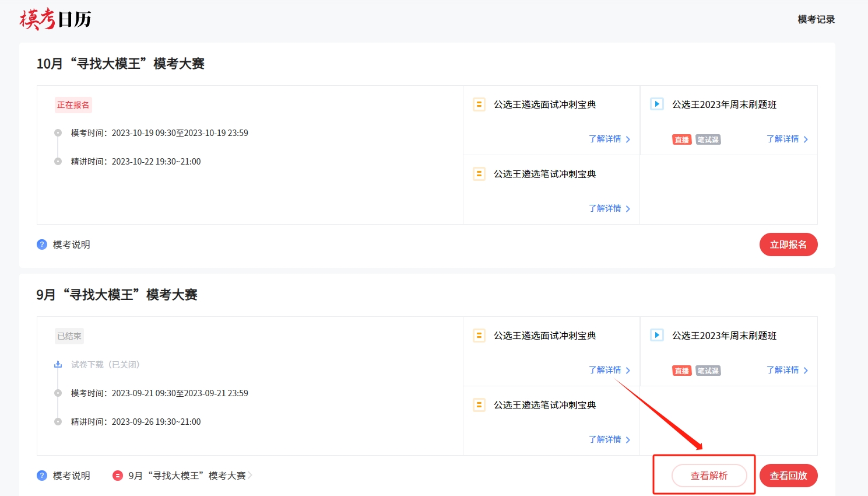Open 模考记录 in the top right

pyautogui.click(x=816, y=19)
